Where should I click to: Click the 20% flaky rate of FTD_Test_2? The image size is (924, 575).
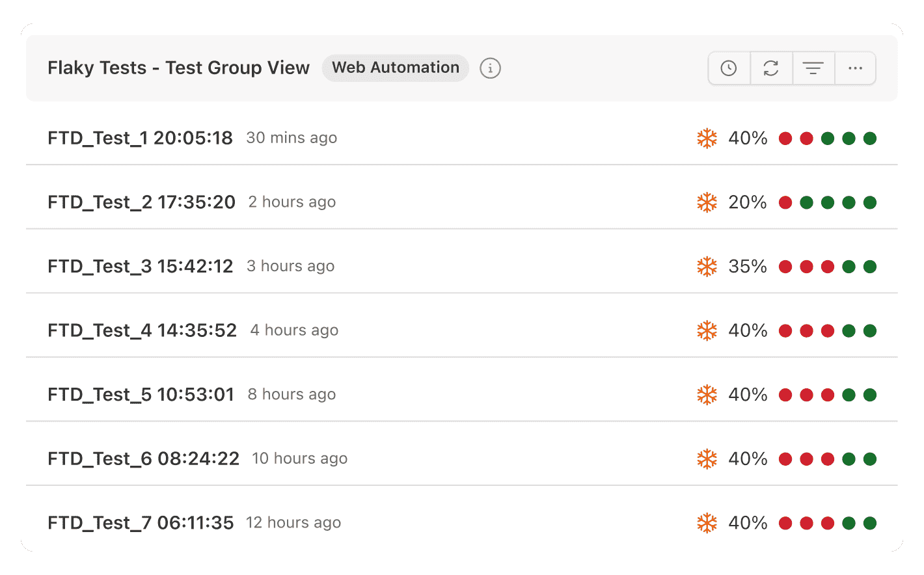(x=747, y=202)
